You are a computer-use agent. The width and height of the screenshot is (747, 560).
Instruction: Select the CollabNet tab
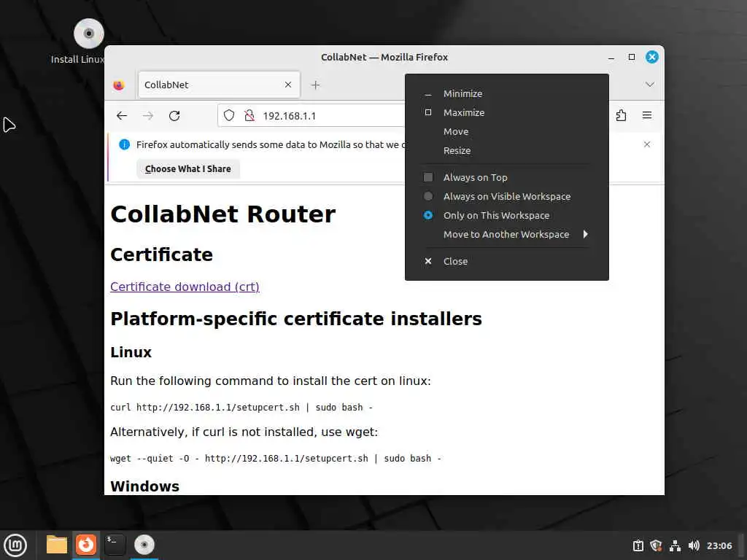(219, 85)
